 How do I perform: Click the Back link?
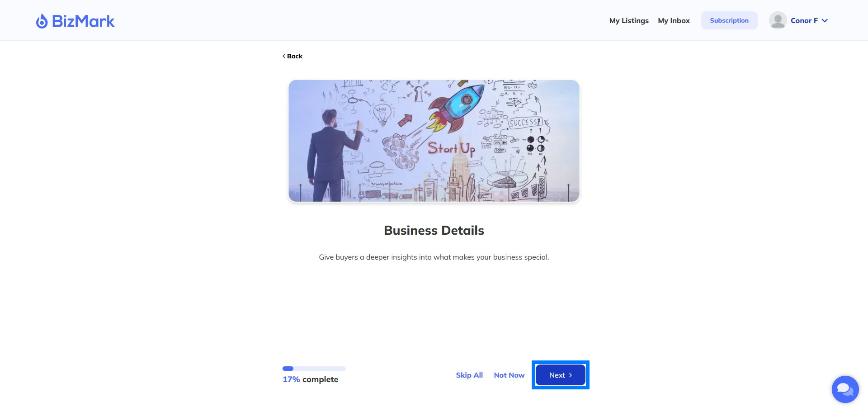pyautogui.click(x=292, y=56)
